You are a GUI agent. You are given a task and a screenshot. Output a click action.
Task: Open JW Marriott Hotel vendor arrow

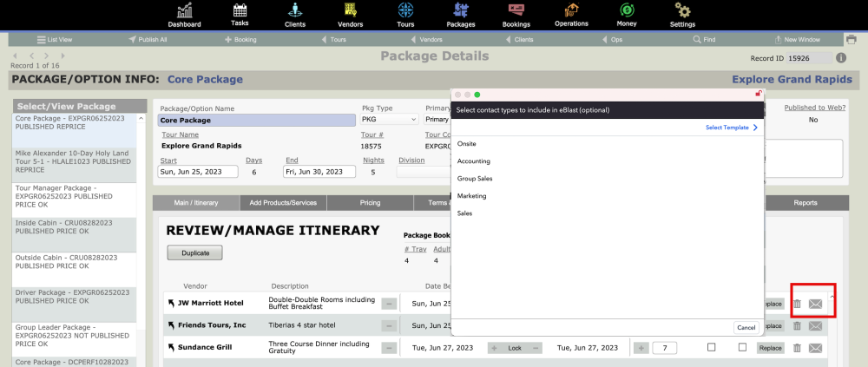(x=171, y=303)
